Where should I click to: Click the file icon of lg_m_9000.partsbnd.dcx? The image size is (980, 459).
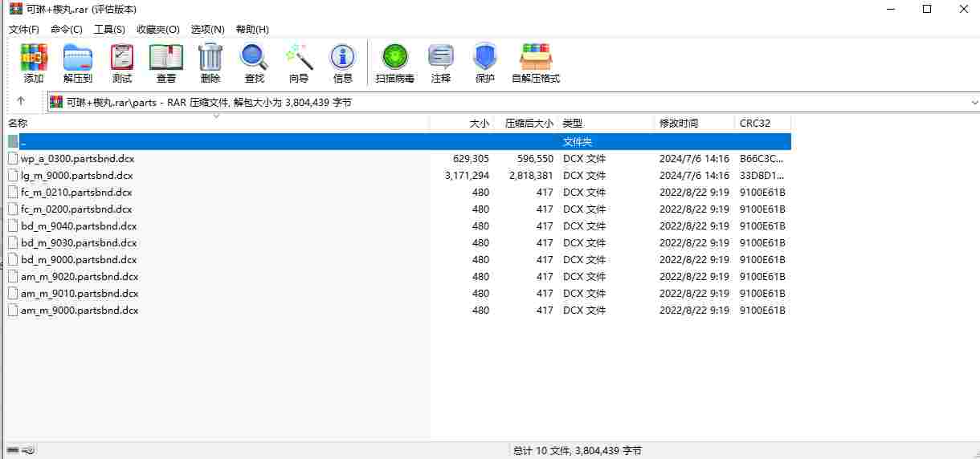(x=13, y=176)
